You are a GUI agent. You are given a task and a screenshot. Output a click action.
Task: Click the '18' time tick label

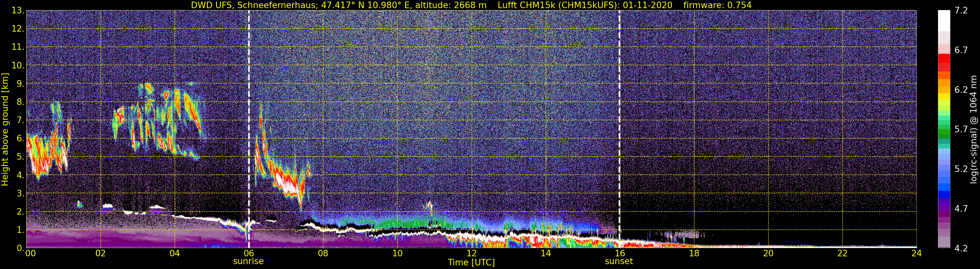[694, 253]
